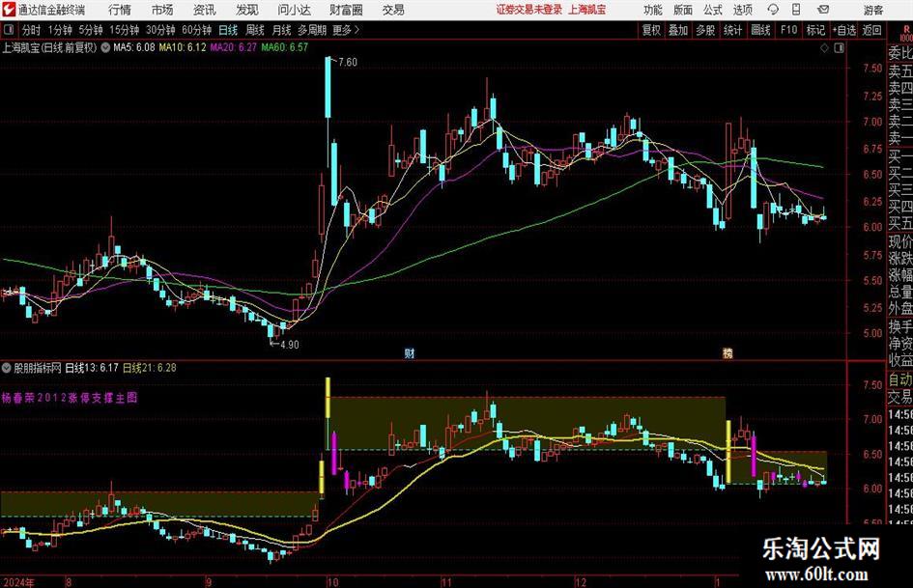913x588 pixels.
Task: Click the MA20: 6.27 indicator label
Action: point(233,47)
